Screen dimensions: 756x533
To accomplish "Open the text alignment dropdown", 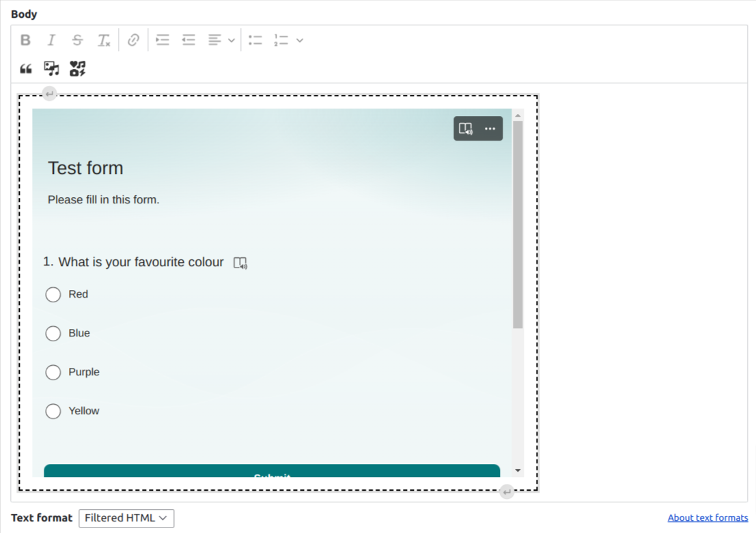I will tap(229, 40).
